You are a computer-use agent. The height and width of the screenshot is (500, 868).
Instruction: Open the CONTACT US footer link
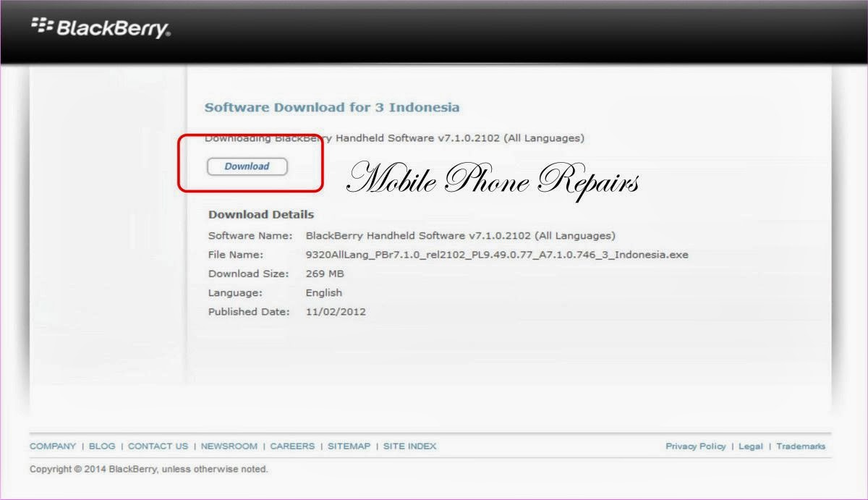(158, 446)
